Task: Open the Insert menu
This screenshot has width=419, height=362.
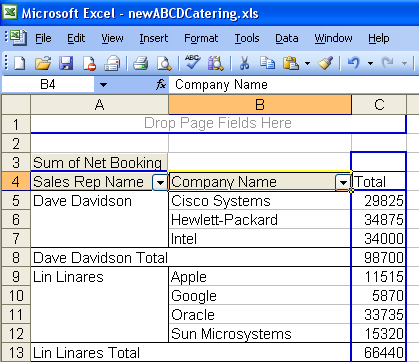Action: (154, 38)
